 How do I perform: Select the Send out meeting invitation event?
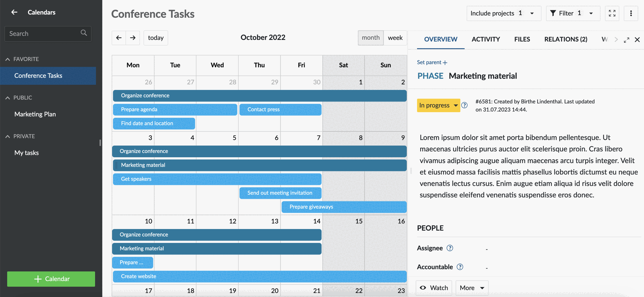pyautogui.click(x=280, y=193)
